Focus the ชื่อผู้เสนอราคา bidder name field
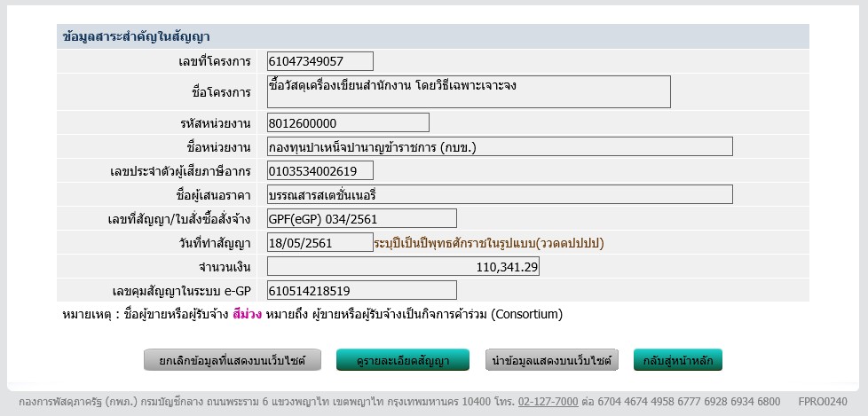This screenshot has height=416, width=868. pyautogui.click(x=500, y=194)
